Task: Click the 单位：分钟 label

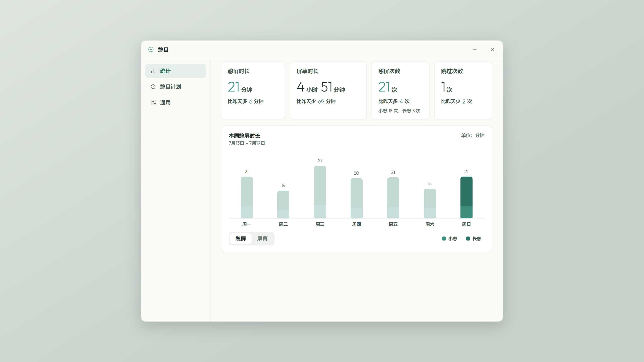Action: click(x=473, y=135)
